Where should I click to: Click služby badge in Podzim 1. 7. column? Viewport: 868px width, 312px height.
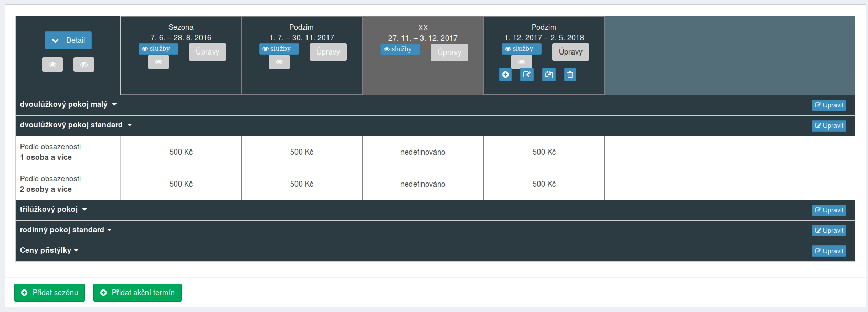click(x=279, y=49)
